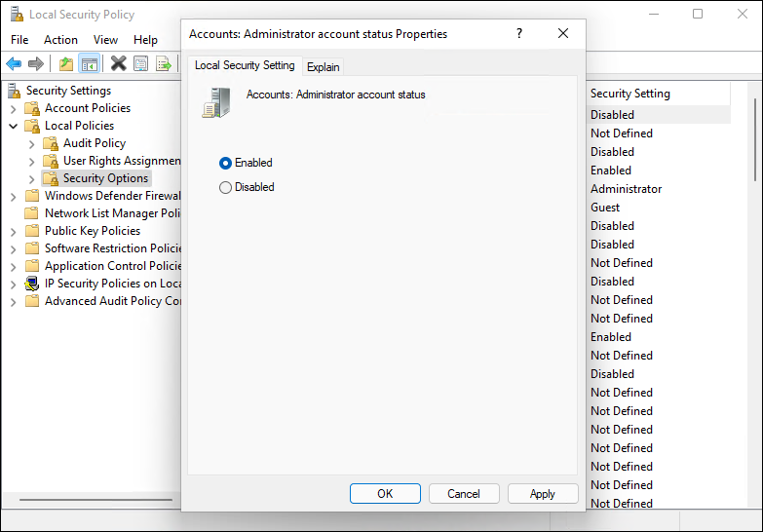The height and width of the screenshot is (532, 763).
Task: Open the View menu
Action: click(x=105, y=39)
